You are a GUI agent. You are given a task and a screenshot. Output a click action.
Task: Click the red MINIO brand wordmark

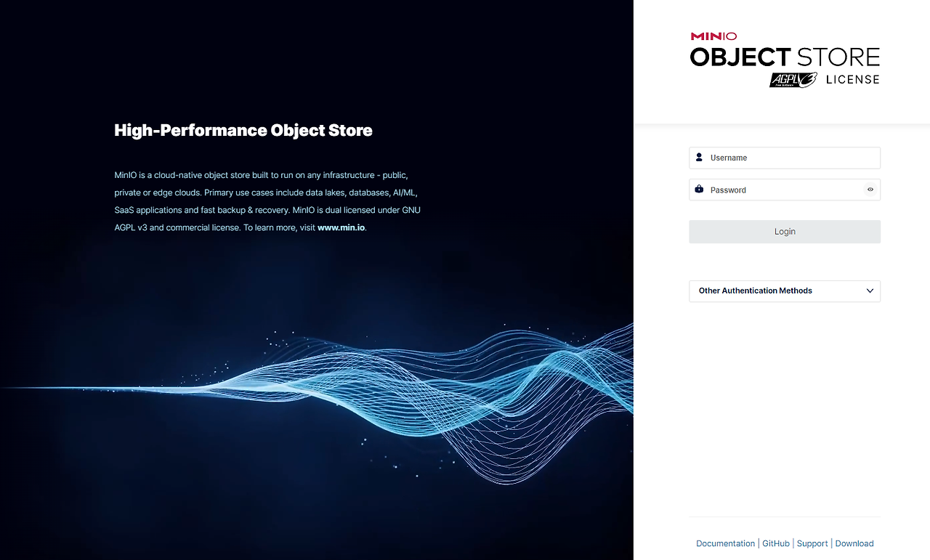point(713,36)
